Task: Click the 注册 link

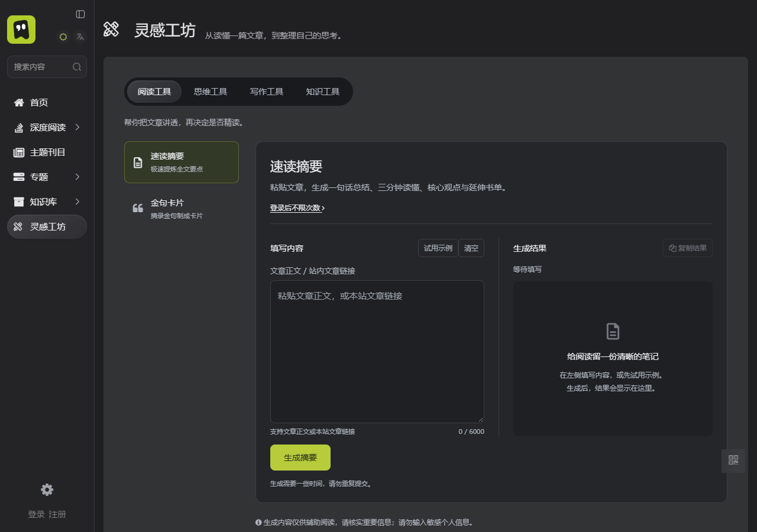Action: (x=57, y=515)
